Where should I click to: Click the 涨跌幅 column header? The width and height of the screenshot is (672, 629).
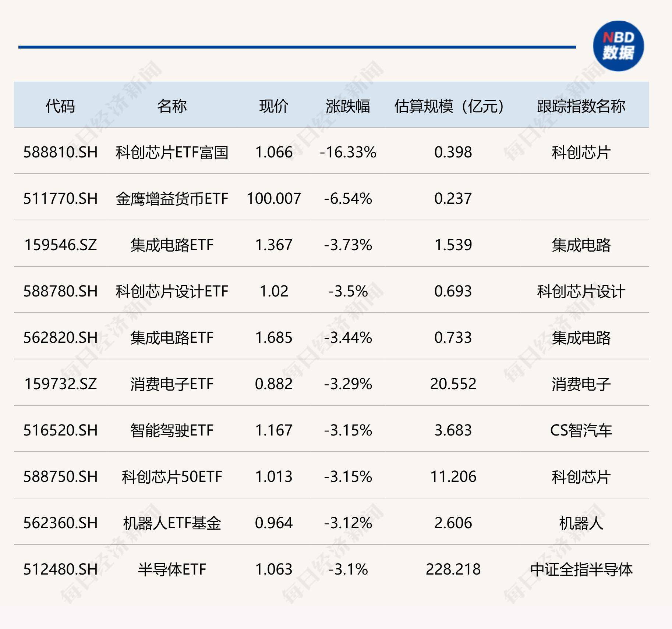[x=347, y=105]
